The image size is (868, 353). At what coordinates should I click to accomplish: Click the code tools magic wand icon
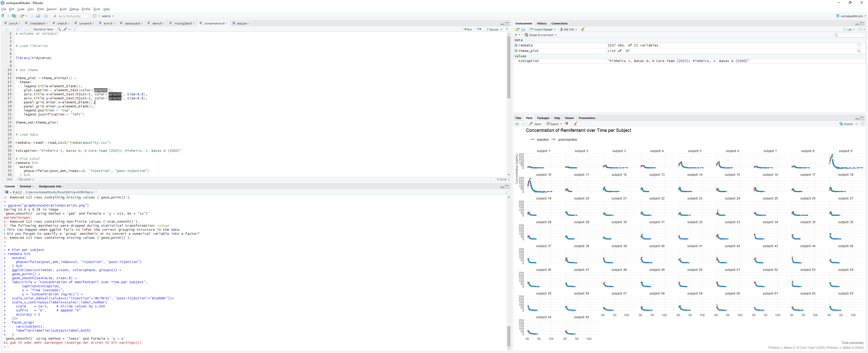(x=66, y=29)
